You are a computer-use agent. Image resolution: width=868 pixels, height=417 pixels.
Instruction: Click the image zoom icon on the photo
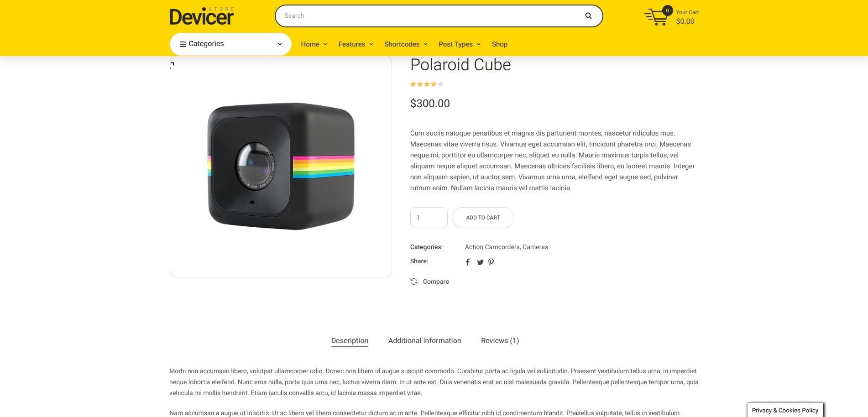(172, 65)
